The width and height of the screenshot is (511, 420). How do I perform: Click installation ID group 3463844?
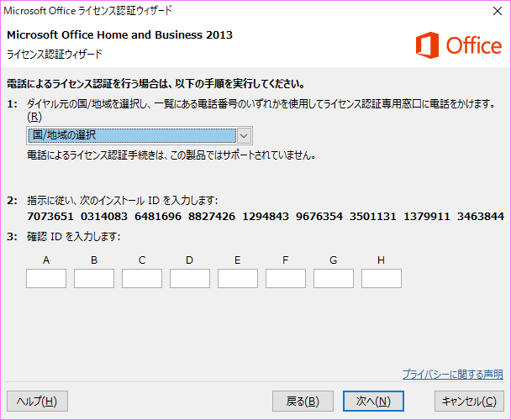click(x=481, y=217)
